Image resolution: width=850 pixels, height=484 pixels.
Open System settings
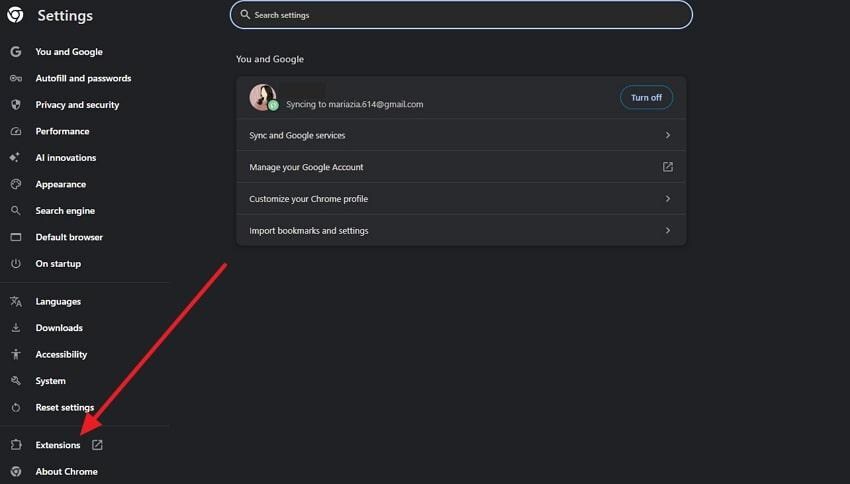coord(50,380)
